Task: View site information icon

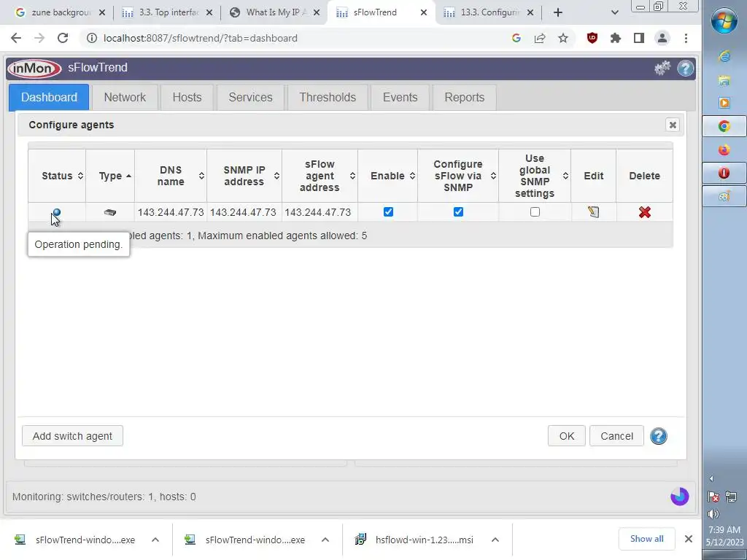Action: (x=91, y=38)
